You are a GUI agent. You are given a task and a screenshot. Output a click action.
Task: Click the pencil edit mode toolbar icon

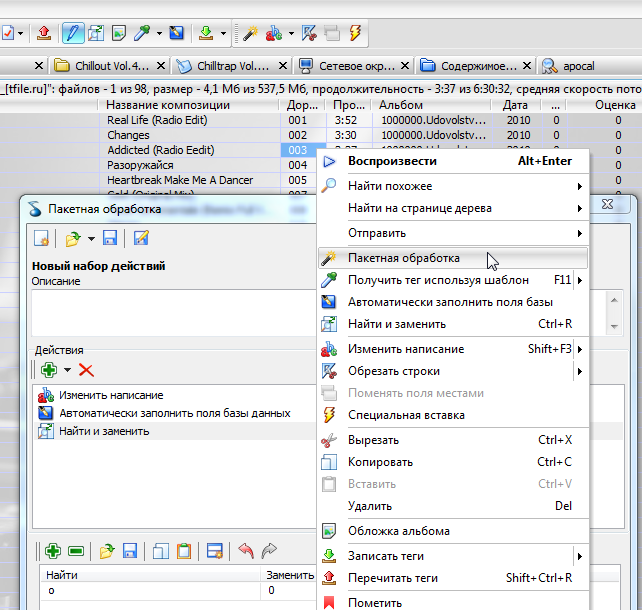(72, 33)
